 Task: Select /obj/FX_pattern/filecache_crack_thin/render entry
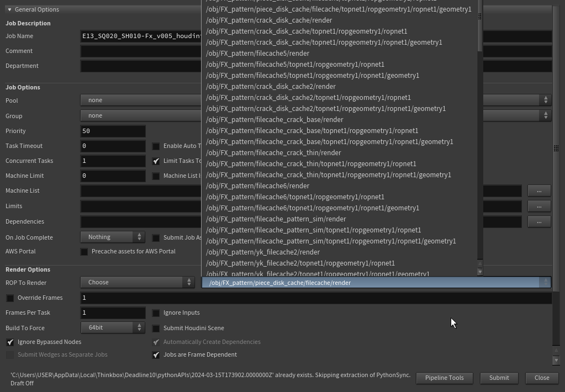click(x=339, y=153)
